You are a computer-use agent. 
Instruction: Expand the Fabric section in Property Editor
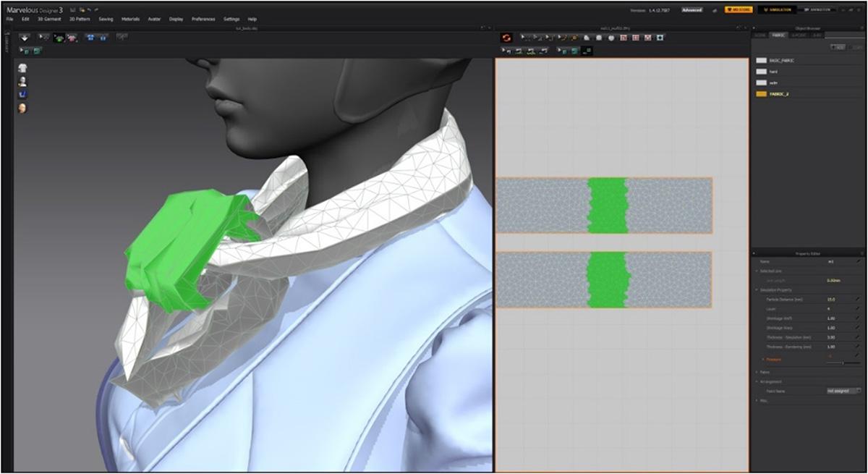[765, 372]
